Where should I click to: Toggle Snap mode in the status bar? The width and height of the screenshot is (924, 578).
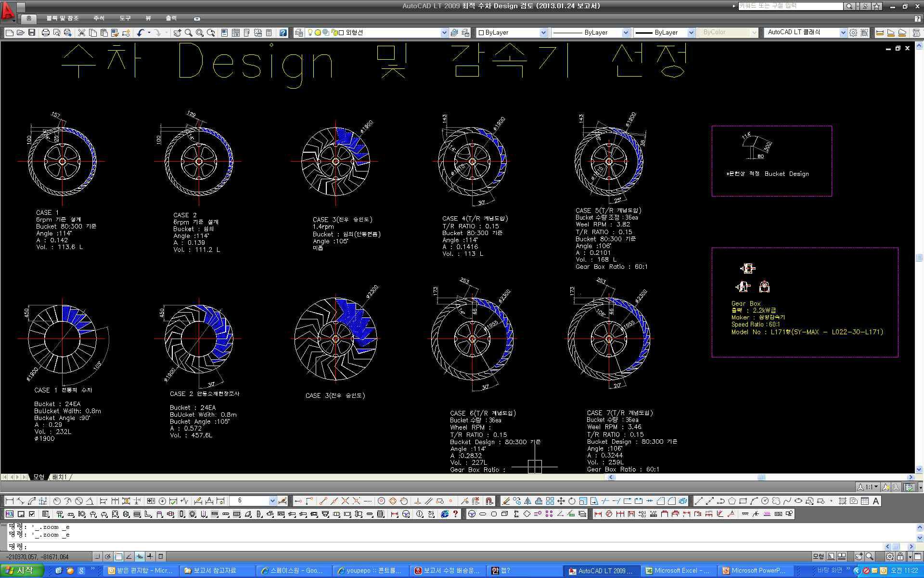click(x=97, y=556)
